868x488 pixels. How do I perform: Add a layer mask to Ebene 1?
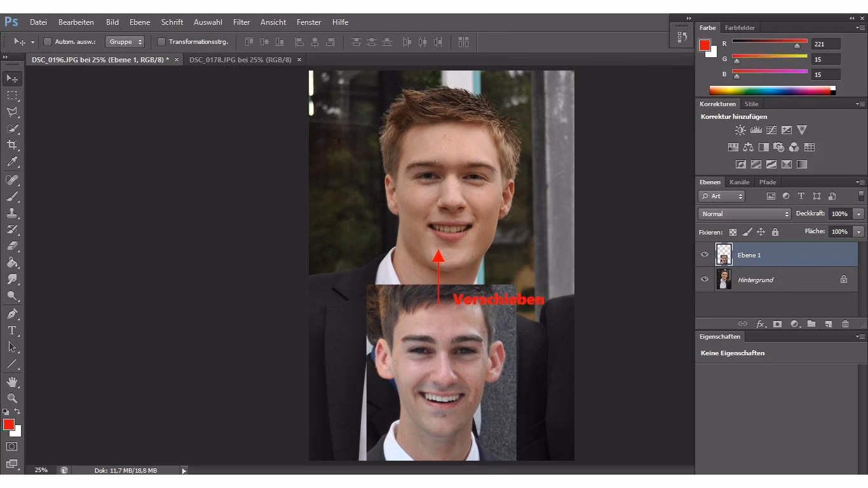coord(777,324)
